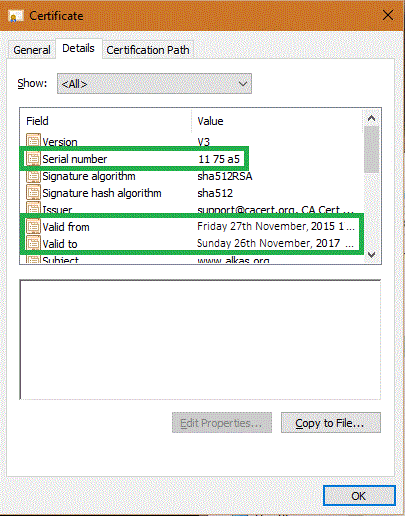
Task: Click the Signature hash algorithm icon
Action: 33,193
